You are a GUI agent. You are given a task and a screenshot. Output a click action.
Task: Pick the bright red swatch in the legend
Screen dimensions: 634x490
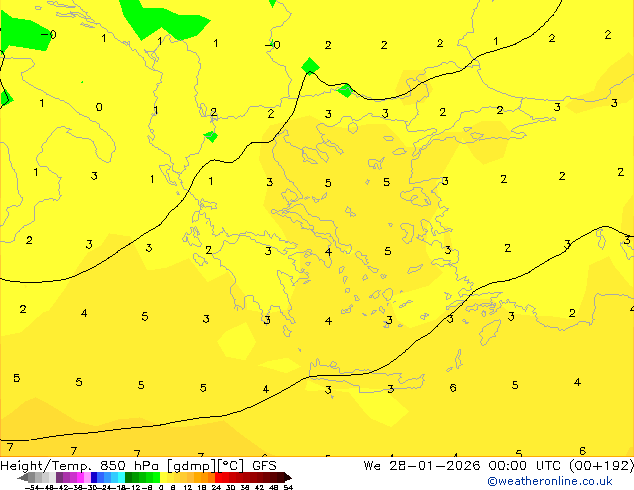tap(218, 477)
